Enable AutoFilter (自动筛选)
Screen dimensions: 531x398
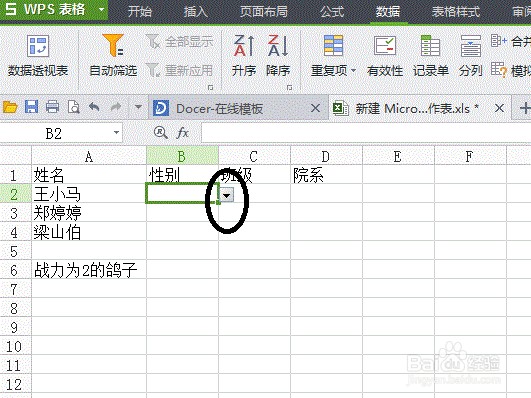click(x=113, y=56)
